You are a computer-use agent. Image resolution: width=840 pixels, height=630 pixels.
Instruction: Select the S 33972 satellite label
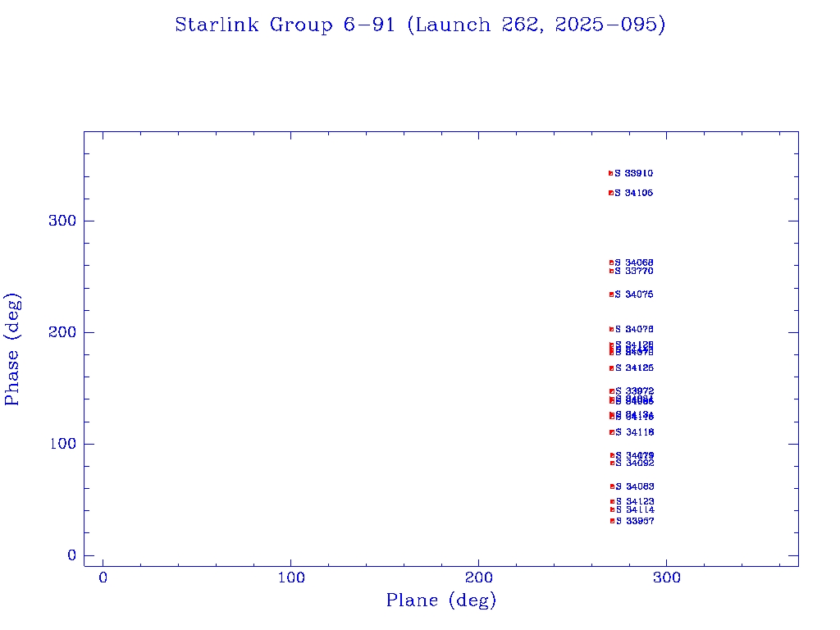634,391
